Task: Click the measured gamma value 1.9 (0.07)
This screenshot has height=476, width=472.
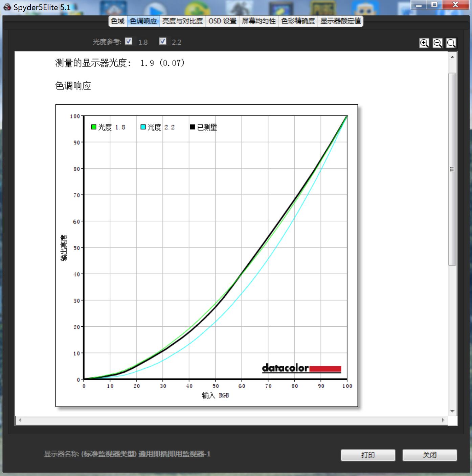Action: [x=162, y=63]
